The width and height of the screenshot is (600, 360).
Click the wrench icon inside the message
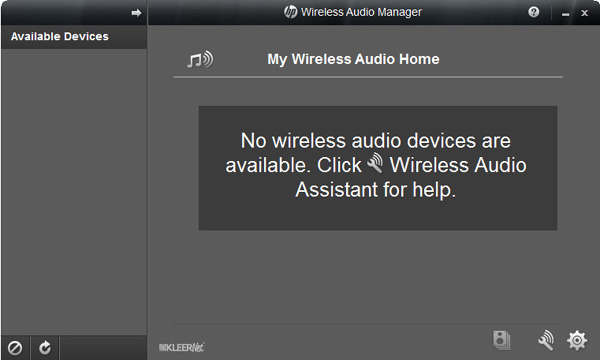(x=375, y=163)
